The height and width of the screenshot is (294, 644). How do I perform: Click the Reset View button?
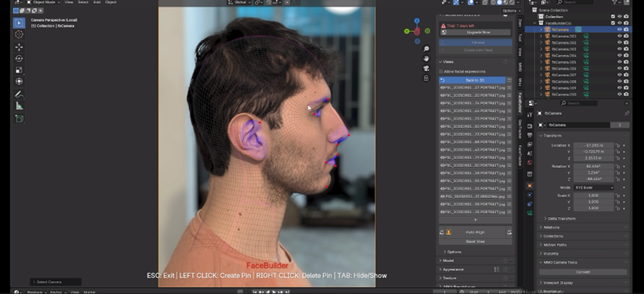pyautogui.click(x=475, y=242)
